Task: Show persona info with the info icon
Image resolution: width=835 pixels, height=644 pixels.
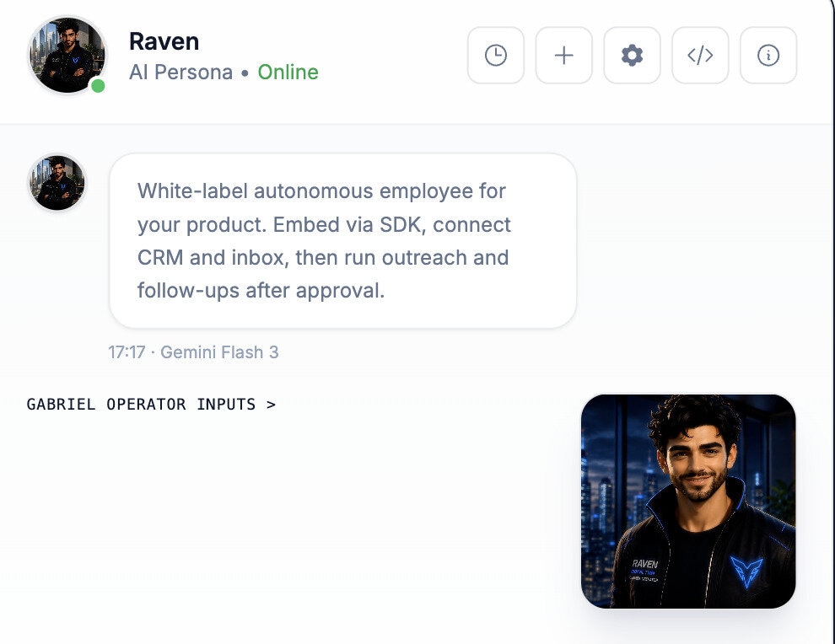Action: (768, 56)
